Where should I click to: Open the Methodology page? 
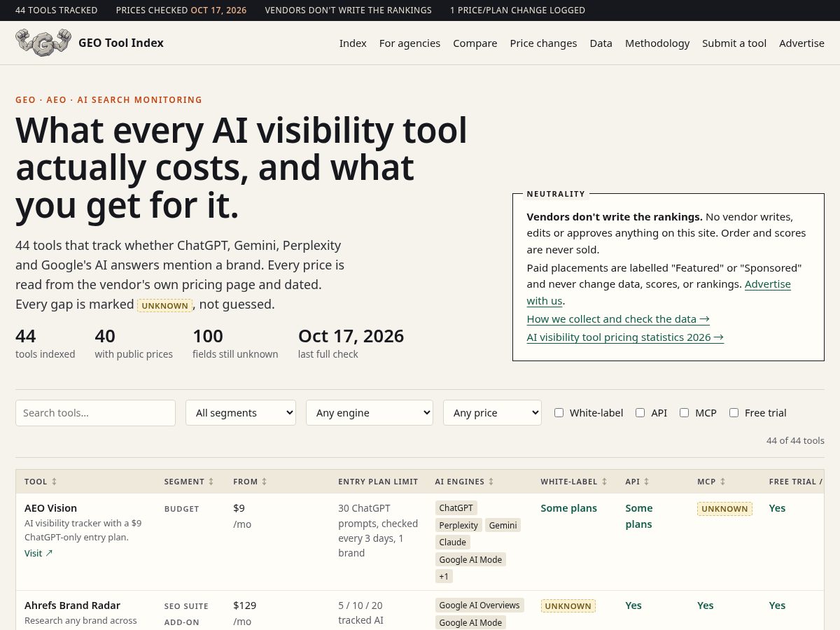657,43
